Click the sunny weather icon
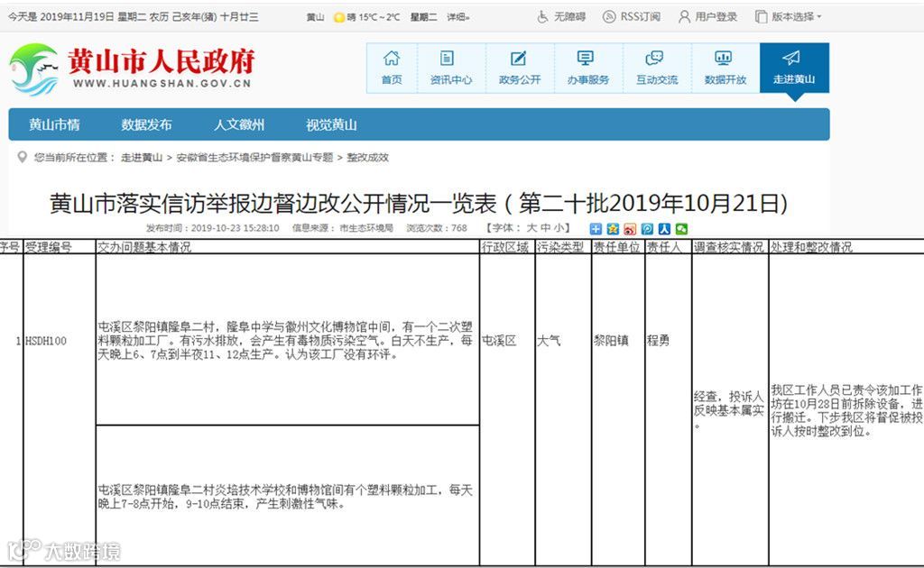 point(339,18)
